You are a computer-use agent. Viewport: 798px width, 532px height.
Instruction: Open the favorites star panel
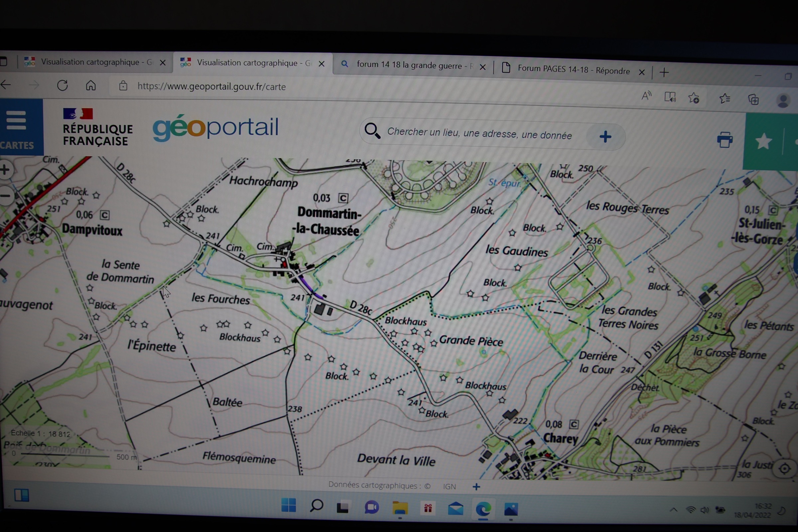click(763, 142)
